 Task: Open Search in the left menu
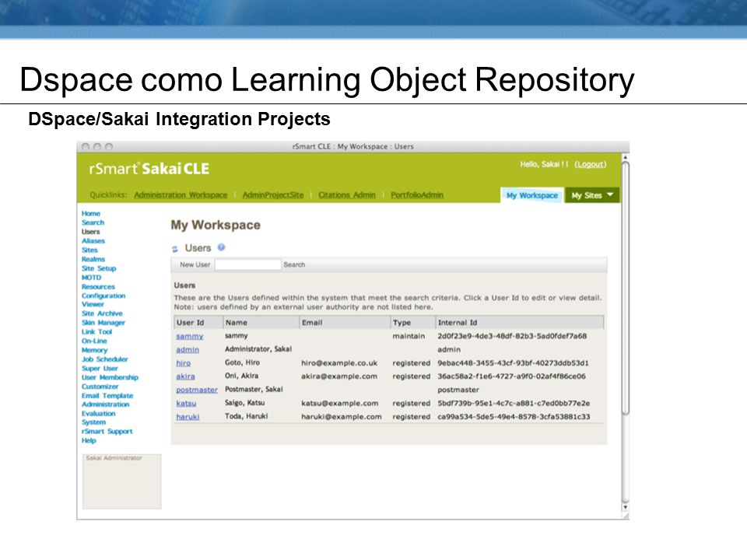pyautogui.click(x=93, y=222)
